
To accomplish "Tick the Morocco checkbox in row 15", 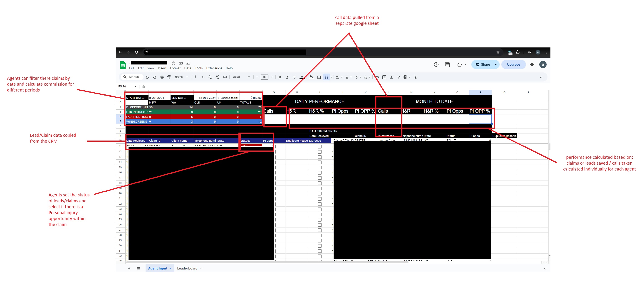I will tap(320, 168).
